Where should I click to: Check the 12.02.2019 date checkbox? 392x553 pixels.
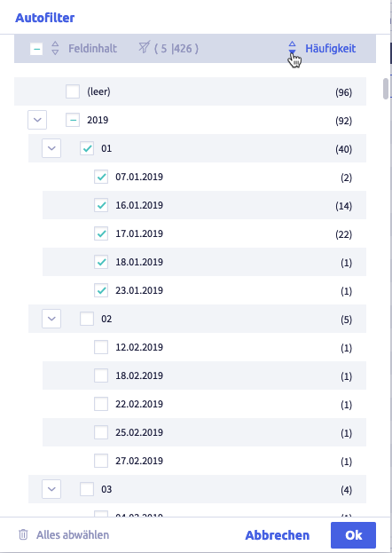(x=101, y=347)
